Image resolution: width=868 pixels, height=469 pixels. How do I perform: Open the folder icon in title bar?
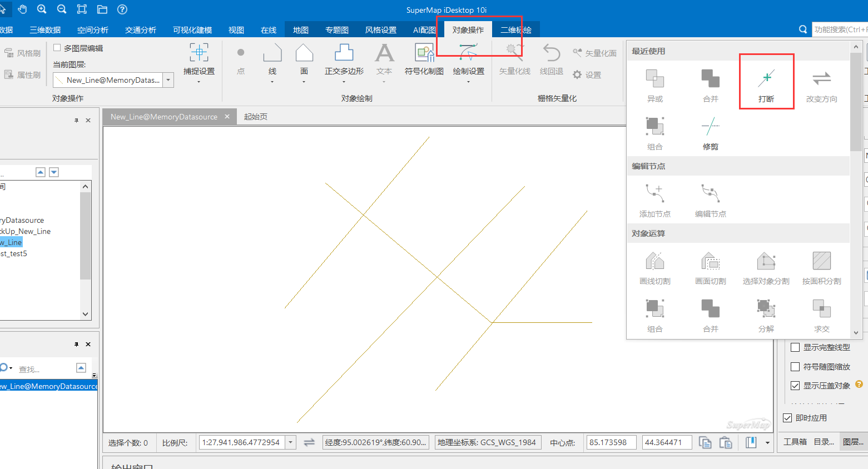coord(102,9)
